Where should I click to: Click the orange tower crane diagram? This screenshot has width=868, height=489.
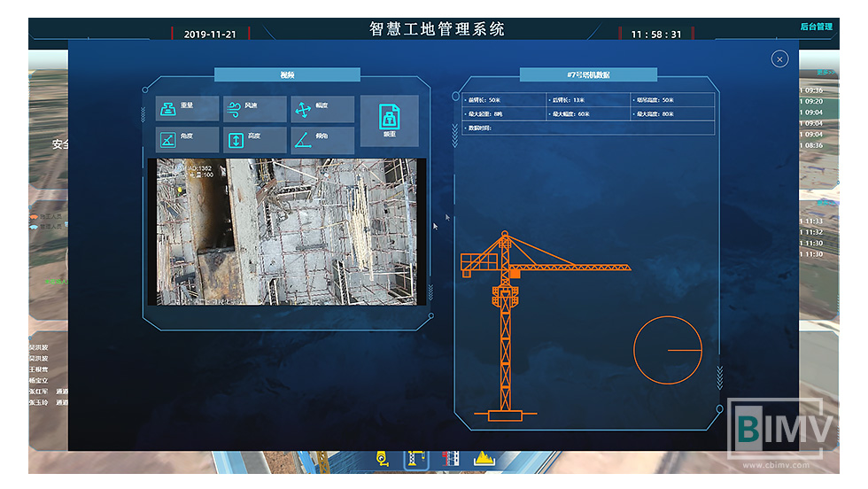pos(546,326)
